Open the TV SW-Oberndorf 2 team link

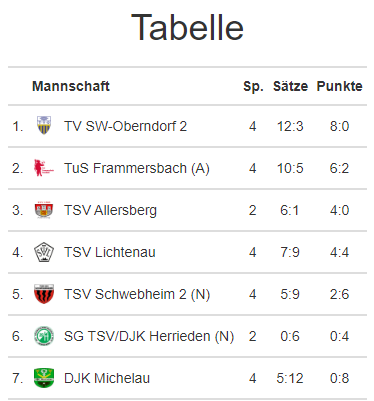pyautogui.click(x=125, y=126)
